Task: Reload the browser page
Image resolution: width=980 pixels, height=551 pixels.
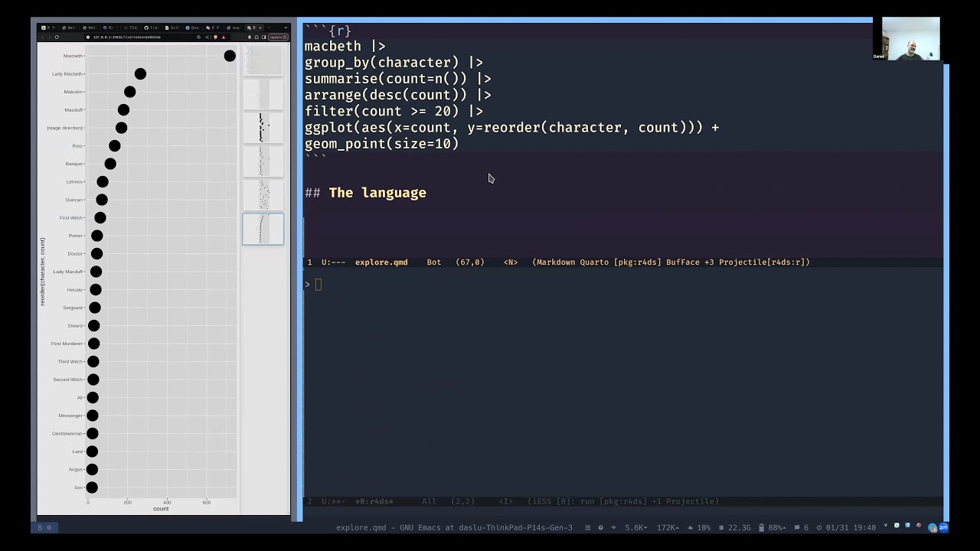Action: 57,37
